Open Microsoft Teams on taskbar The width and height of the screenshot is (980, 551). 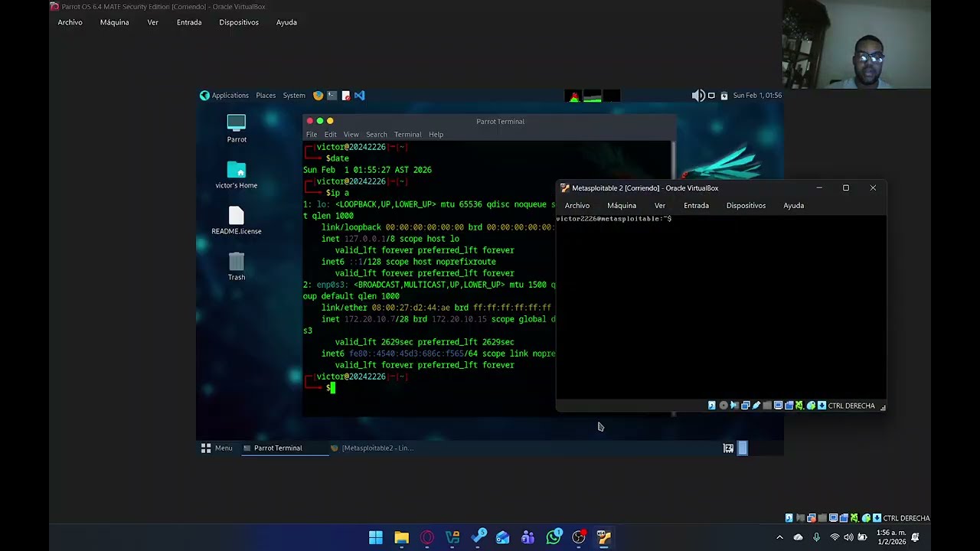coord(528,538)
